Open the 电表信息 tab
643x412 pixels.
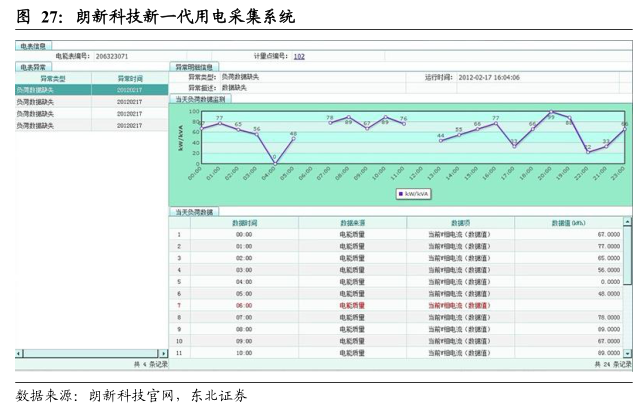pos(33,46)
